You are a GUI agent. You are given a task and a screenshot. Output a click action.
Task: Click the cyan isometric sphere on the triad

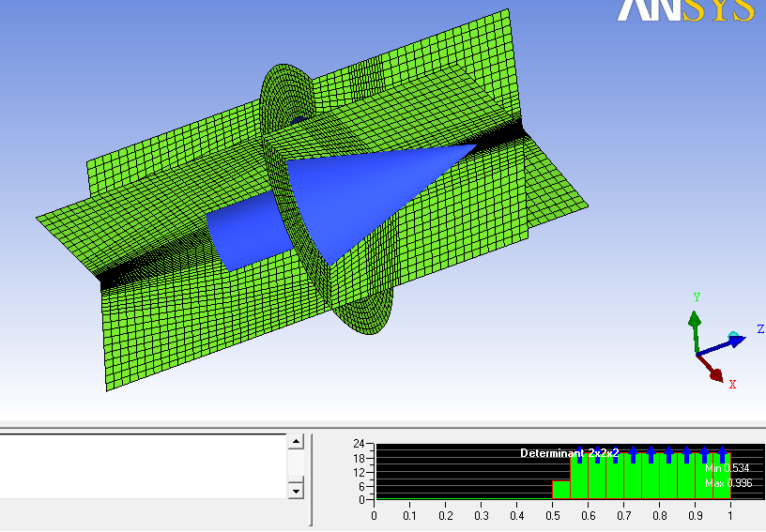[x=734, y=335]
